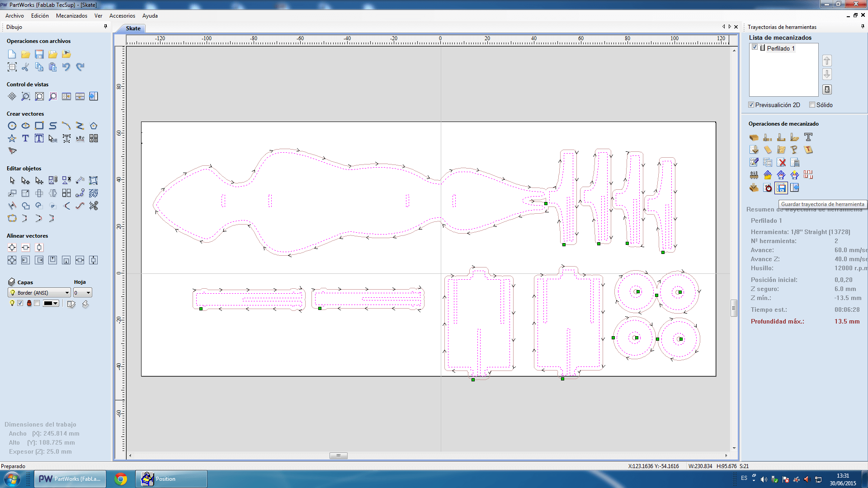868x488 pixels.
Task: Click the delete toolpath red X icon
Action: 782,162
